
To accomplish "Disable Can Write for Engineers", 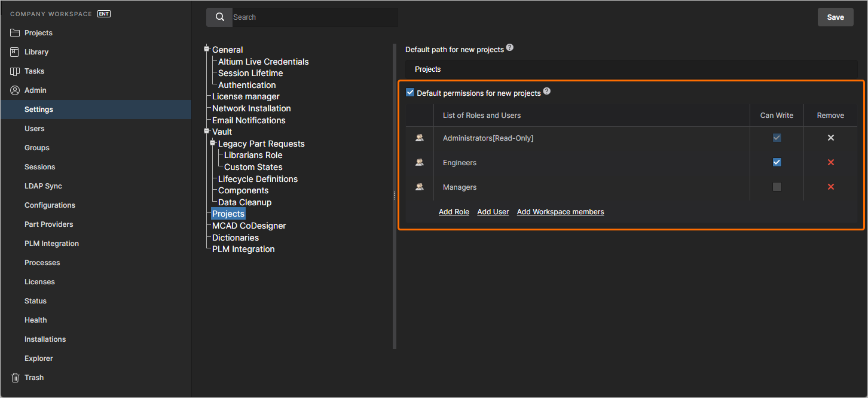I will (777, 162).
